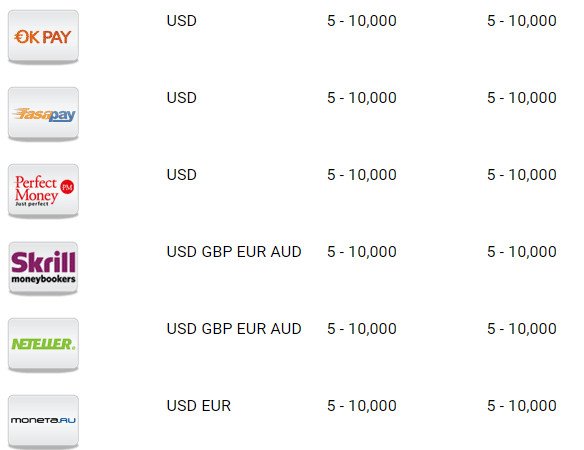
Task: Click USD currency in Perfect Money row
Action: (181, 175)
